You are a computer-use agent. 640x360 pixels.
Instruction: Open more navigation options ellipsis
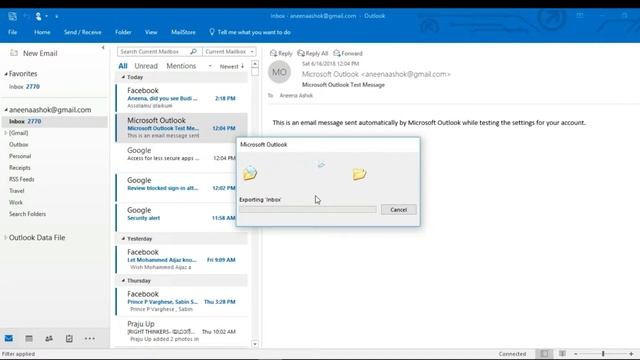tap(90, 338)
